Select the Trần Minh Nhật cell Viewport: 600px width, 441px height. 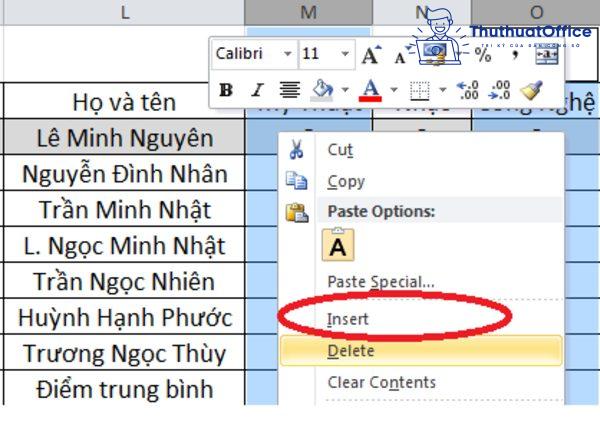(124, 209)
